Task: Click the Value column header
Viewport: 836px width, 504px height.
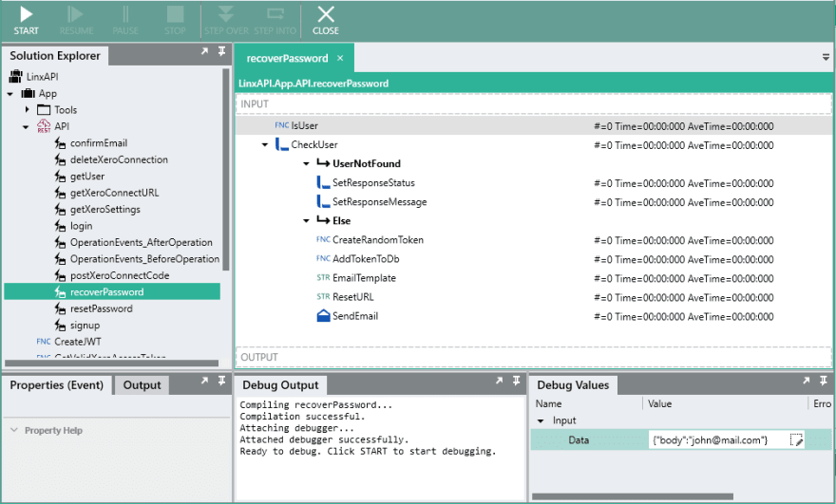Action: tap(659, 403)
